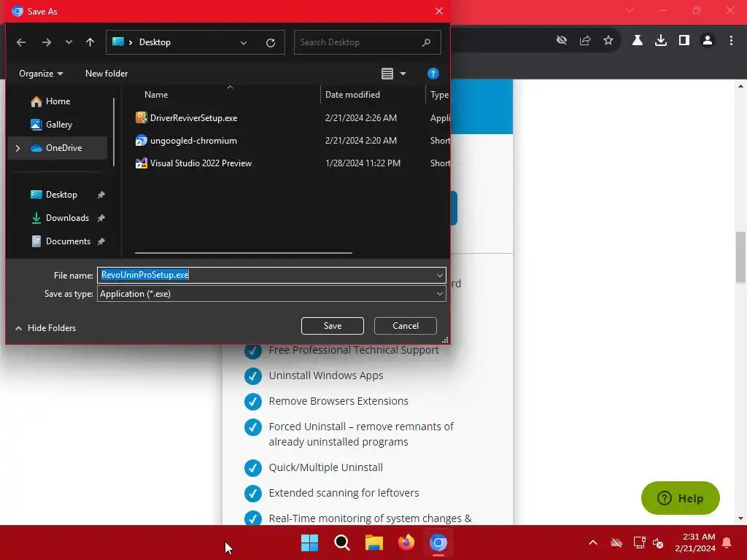This screenshot has height=560, width=747.
Task: Open the Organize menu
Action: click(x=41, y=74)
